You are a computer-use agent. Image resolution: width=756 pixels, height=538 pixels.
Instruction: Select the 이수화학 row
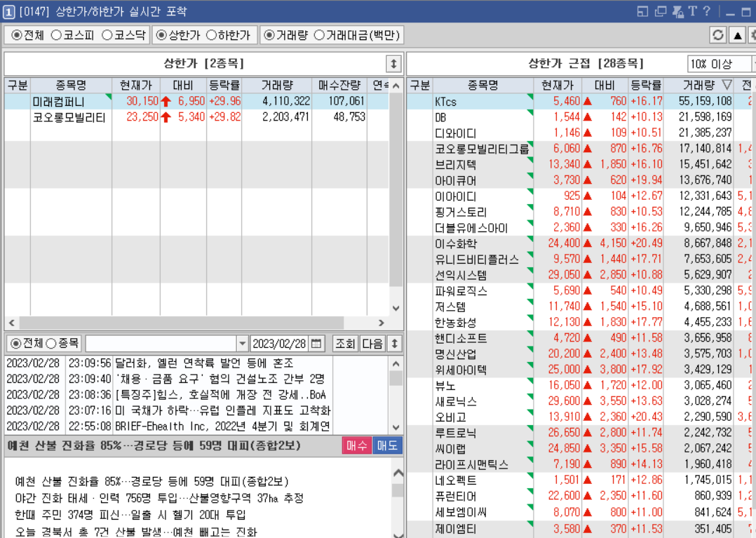581,243
